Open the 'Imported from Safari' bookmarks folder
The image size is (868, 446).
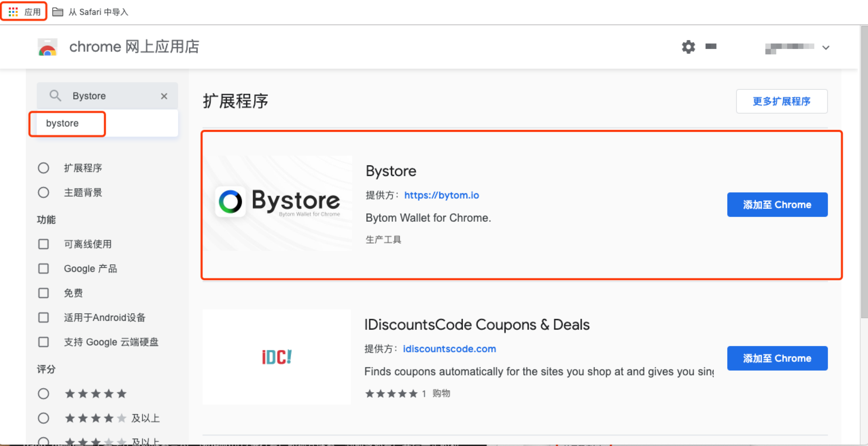click(90, 12)
